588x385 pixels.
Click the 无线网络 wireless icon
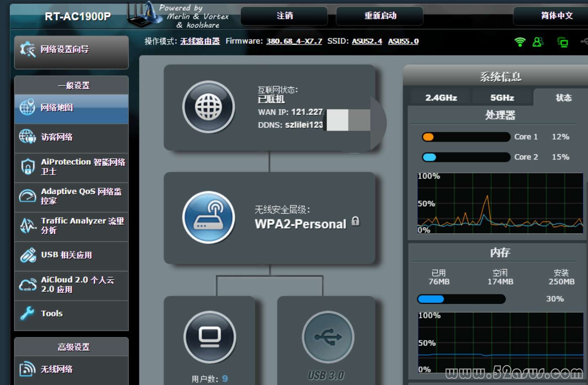tap(27, 369)
